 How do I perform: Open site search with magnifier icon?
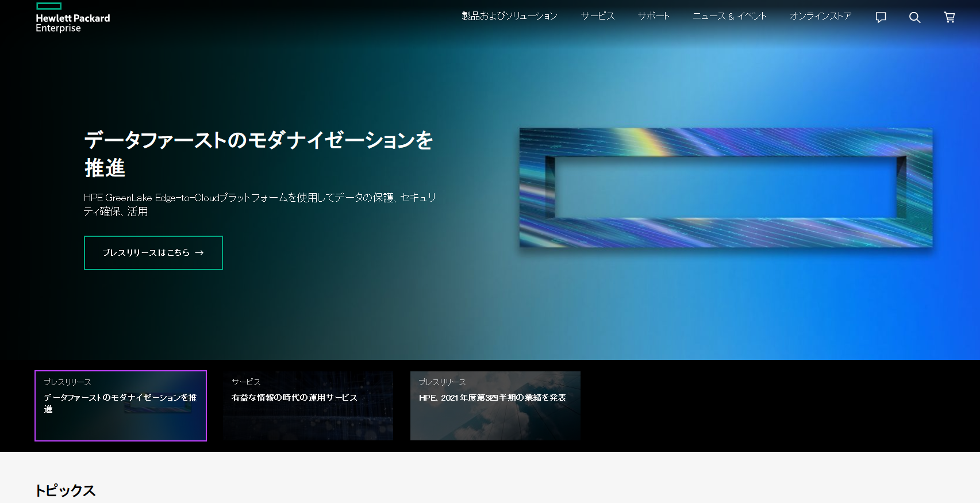(914, 17)
